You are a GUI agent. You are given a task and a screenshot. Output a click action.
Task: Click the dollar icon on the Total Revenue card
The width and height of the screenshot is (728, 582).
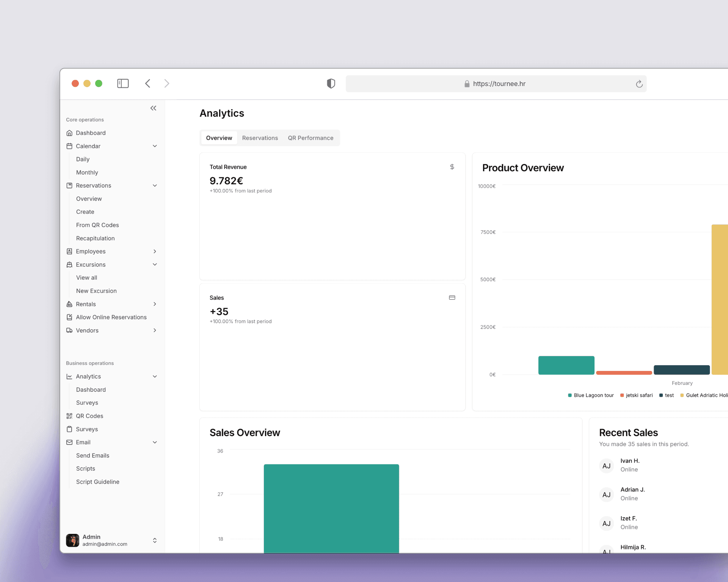[452, 167]
